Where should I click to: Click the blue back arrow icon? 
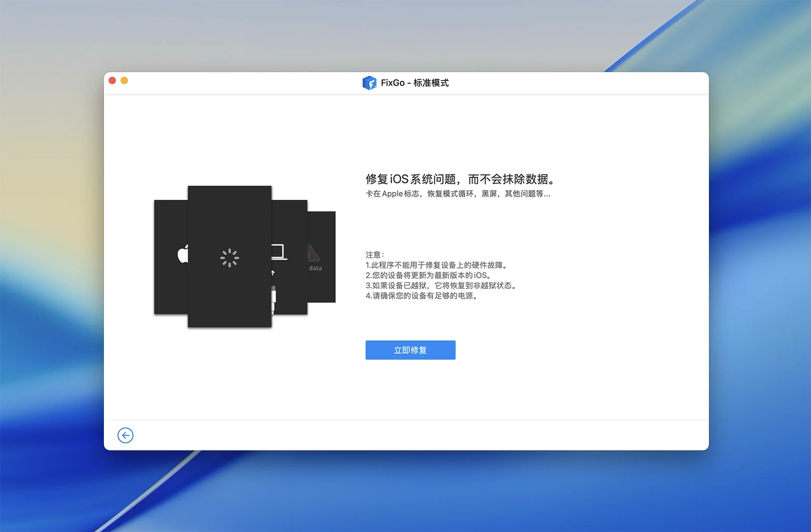click(125, 435)
